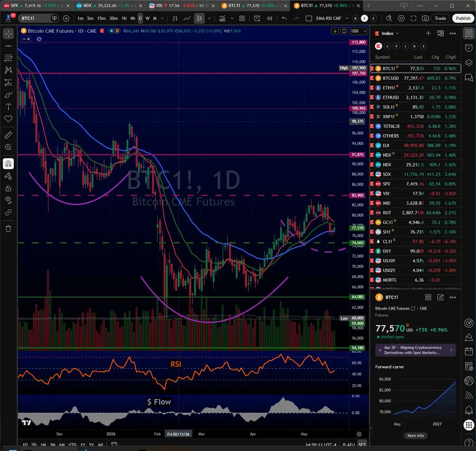Select the DXY row in watchlist
The height and width of the screenshot is (451, 476).
[x=416, y=251]
